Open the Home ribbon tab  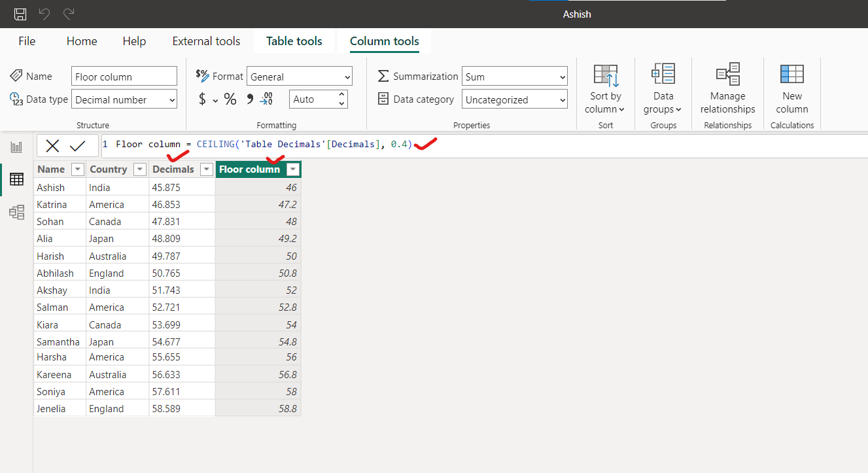(82, 41)
